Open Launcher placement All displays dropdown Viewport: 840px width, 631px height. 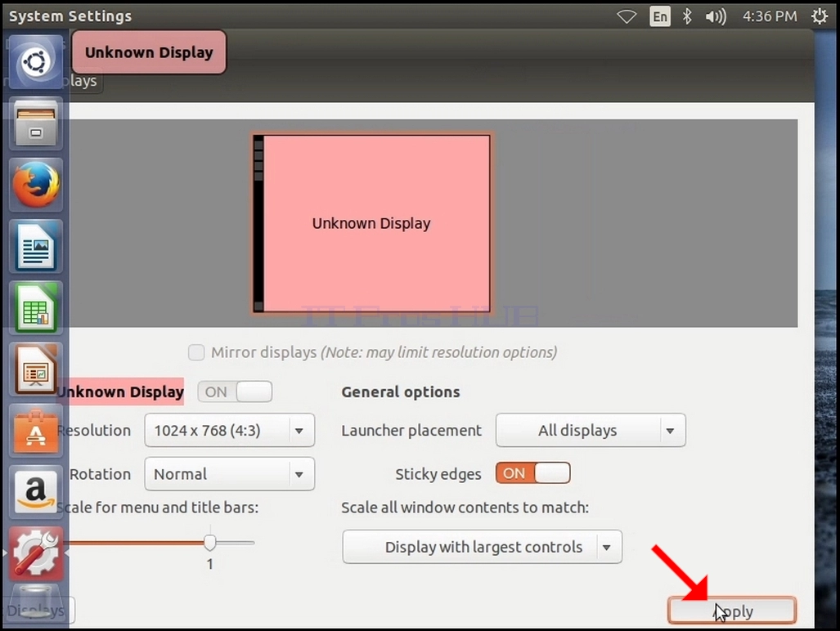tap(591, 430)
